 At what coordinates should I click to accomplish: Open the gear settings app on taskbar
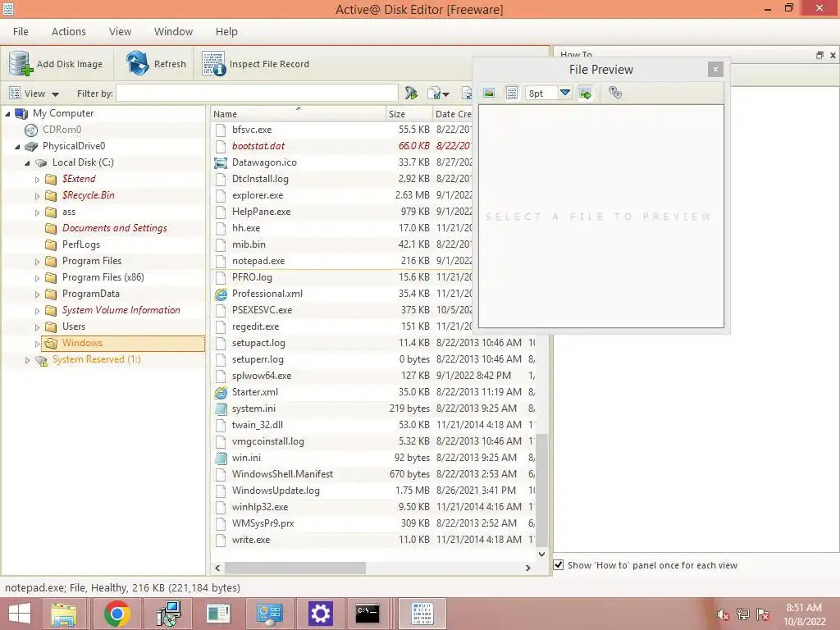pos(320,614)
